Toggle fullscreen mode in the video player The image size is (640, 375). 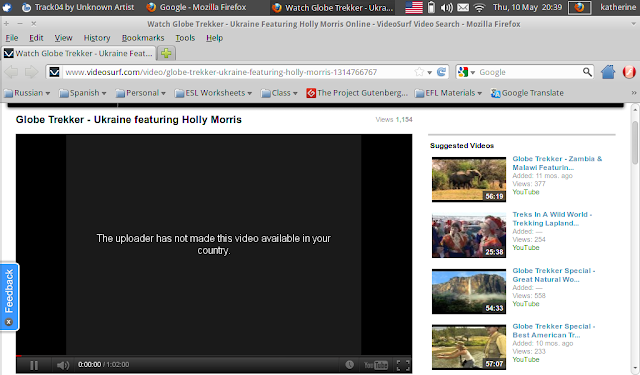pyautogui.click(x=403, y=365)
